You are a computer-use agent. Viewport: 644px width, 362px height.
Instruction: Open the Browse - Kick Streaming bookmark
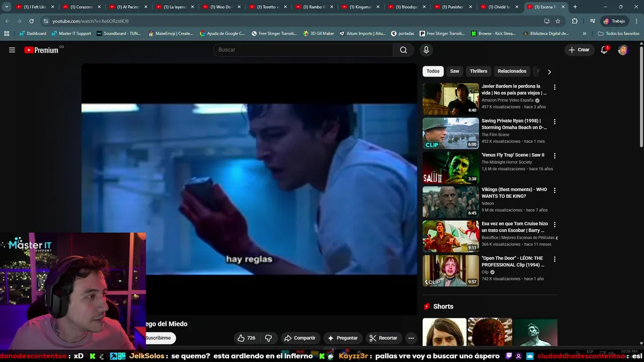click(493, 33)
